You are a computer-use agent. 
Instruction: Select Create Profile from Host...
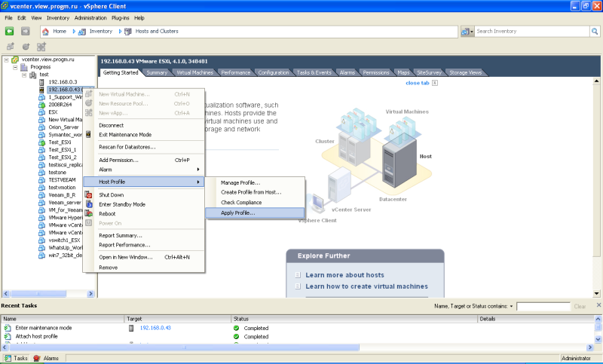pyautogui.click(x=251, y=192)
